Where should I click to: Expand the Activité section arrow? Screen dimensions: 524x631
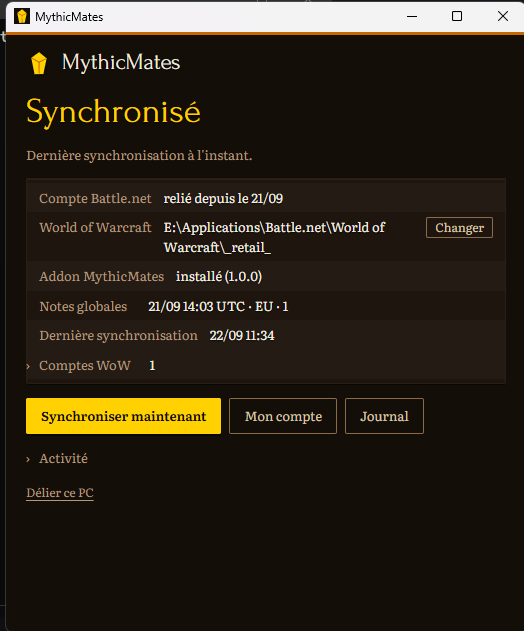(x=28, y=459)
